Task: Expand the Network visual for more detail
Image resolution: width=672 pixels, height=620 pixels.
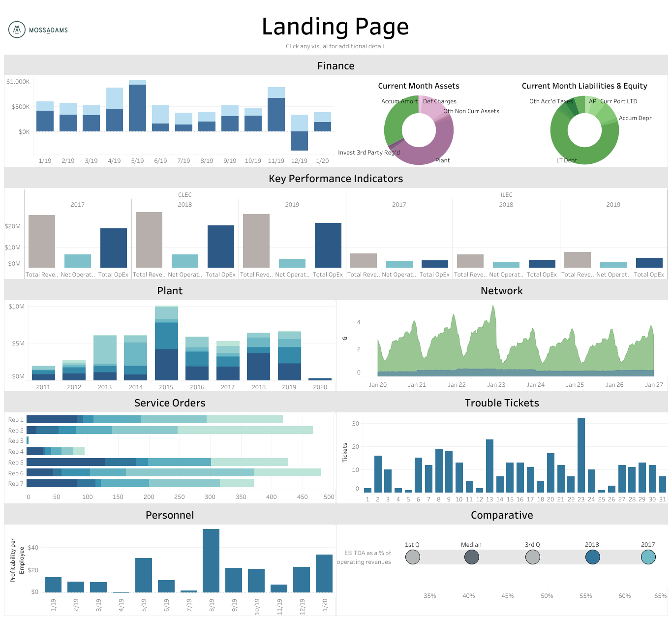Action: pyautogui.click(x=501, y=290)
